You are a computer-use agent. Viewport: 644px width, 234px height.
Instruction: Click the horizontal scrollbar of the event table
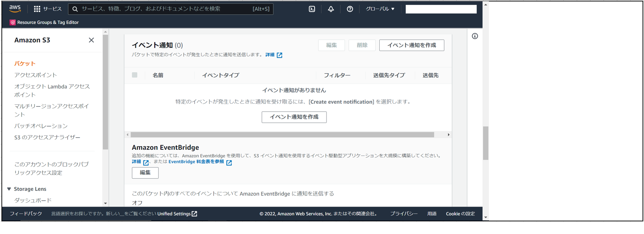pyautogui.click(x=282, y=135)
